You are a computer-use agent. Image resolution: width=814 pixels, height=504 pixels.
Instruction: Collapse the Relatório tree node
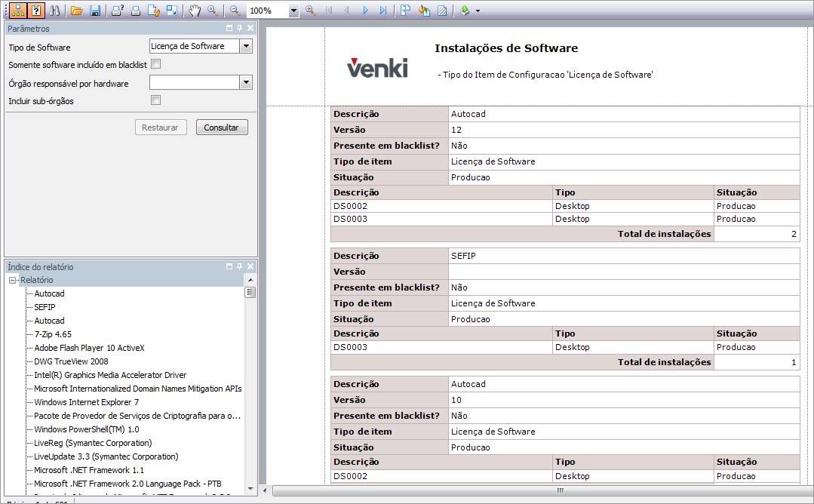click(13, 280)
